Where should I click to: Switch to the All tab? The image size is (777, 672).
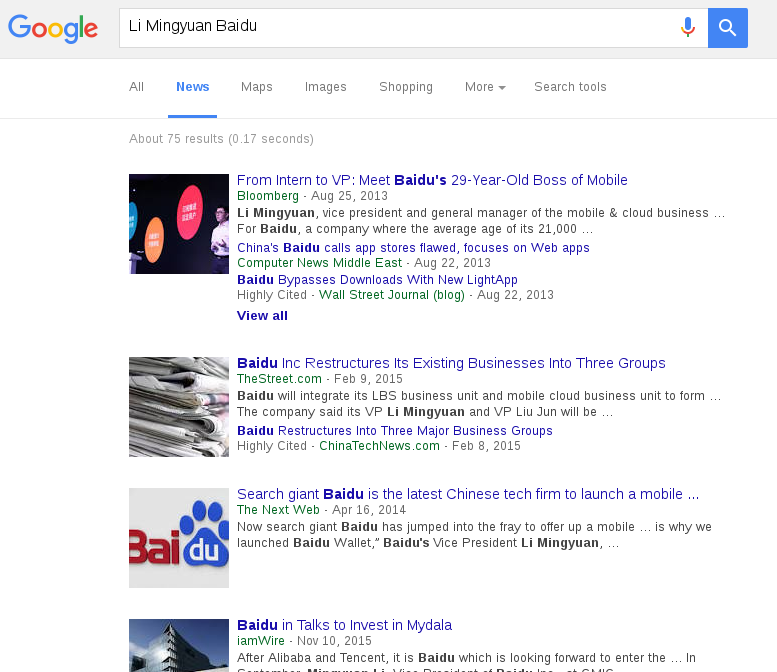point(136,87)
